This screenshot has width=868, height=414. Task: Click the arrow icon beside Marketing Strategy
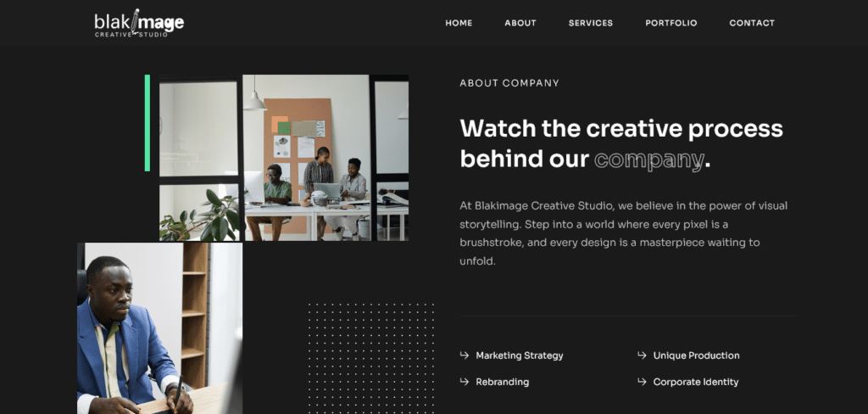pyautogui.click(x=464, y=355)
